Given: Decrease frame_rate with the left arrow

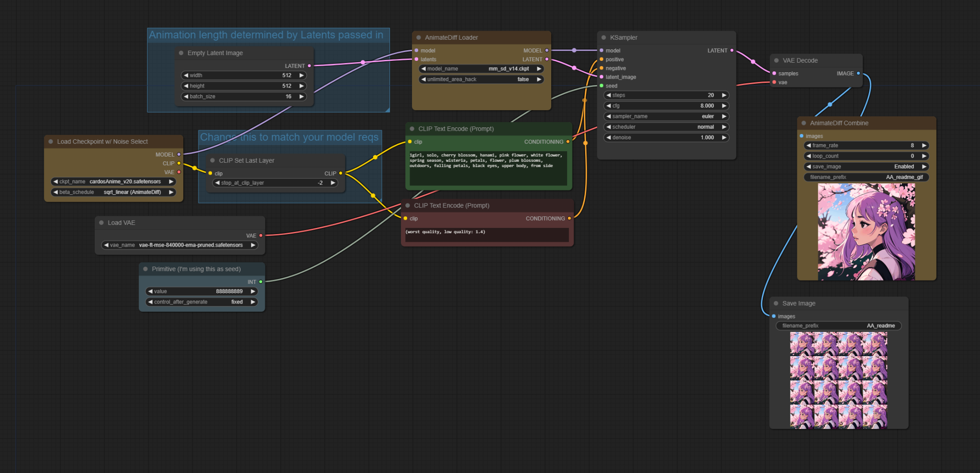Looking at the screenshot, I should tap(808, 145).
